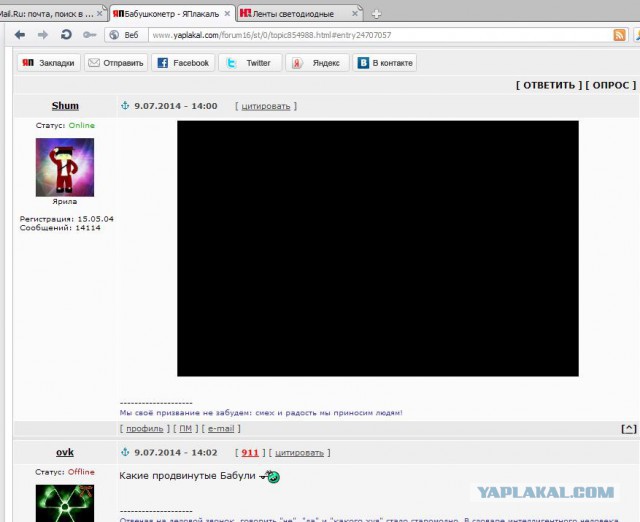Share the page via Facebook button
The image size is (640, 522).
(182, 62)
